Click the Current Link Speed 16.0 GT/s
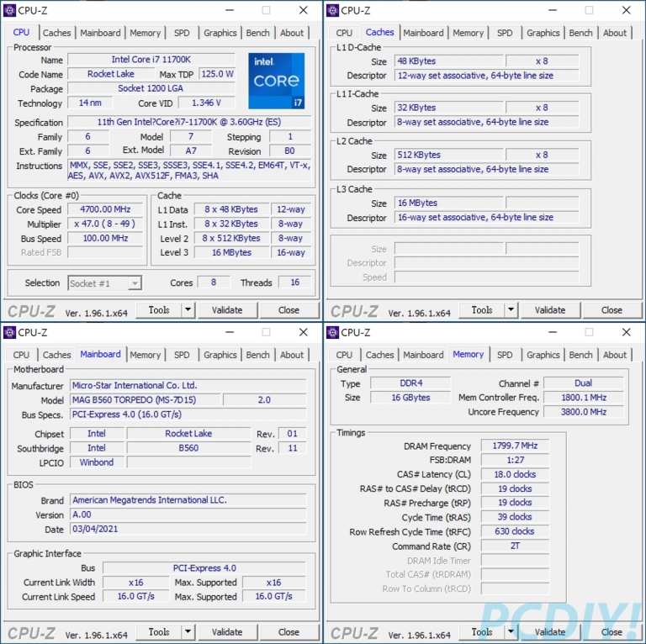 [136, 596]
